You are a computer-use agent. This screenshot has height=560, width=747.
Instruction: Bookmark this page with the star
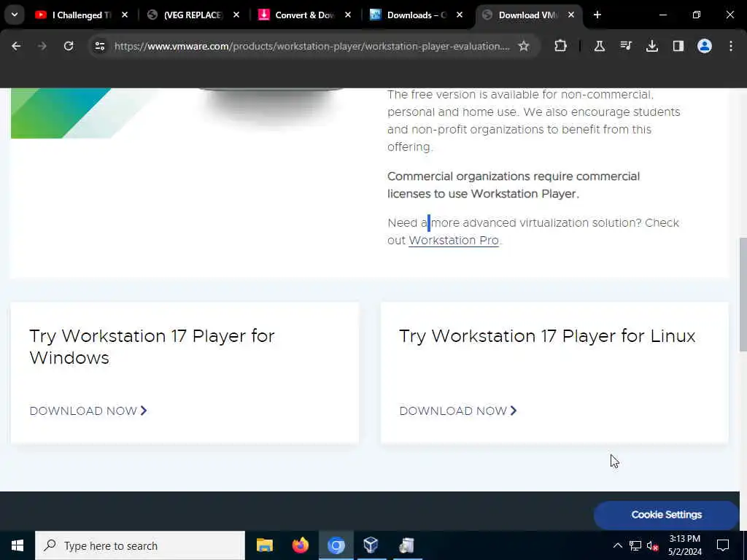[x=524, y=46]
